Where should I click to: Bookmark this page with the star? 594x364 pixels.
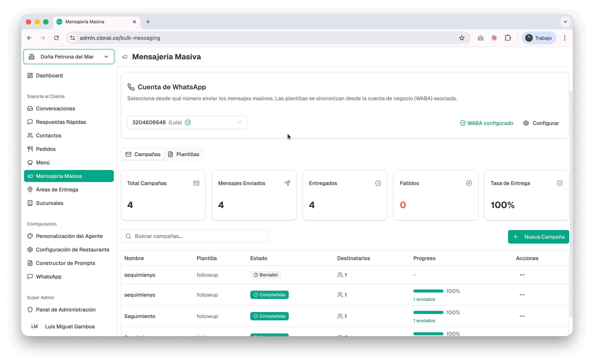[x=462, y=38]
